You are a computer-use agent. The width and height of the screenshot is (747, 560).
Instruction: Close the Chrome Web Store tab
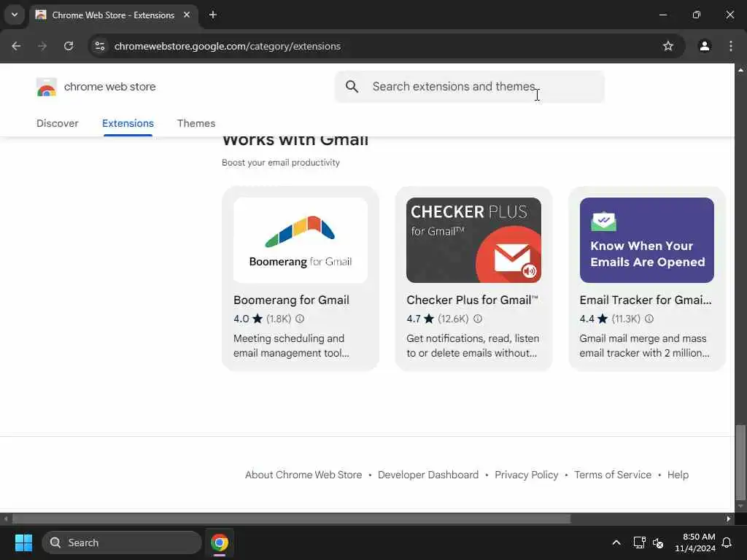[x=187, y=15]
